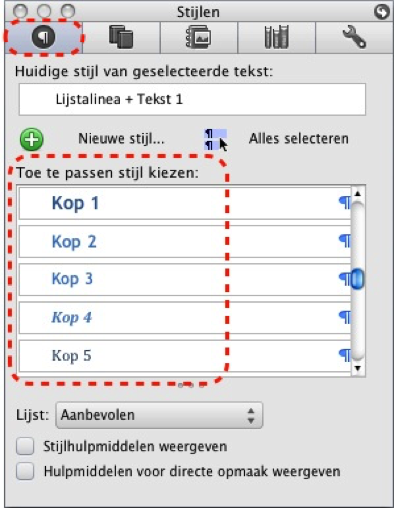Switch to the Scrapbook tab icon
This screenshot has height=508, width=394.
pyautogui.click(x=199, y=37)
